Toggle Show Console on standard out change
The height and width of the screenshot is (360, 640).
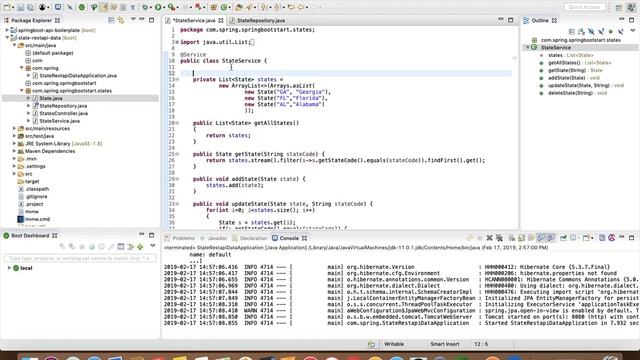540,238
